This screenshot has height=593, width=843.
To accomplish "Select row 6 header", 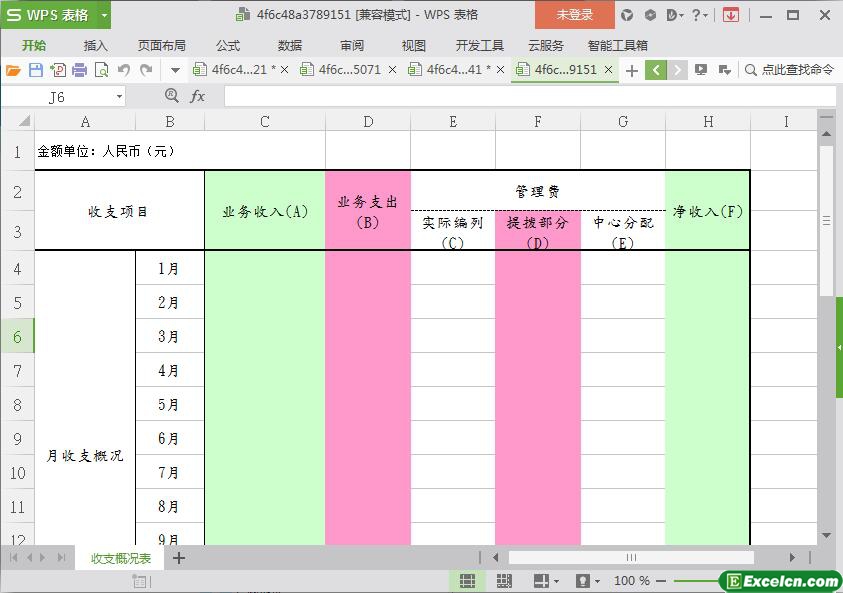I will 17,337.
